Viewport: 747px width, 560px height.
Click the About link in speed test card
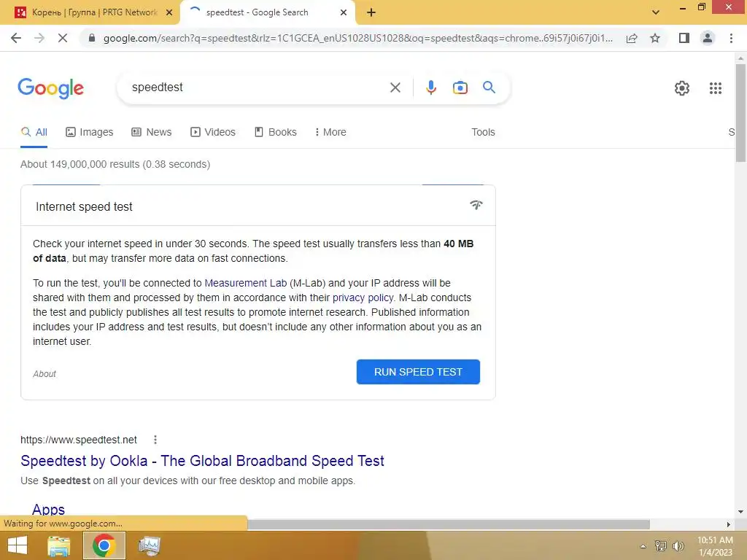[x=44, y=374]
